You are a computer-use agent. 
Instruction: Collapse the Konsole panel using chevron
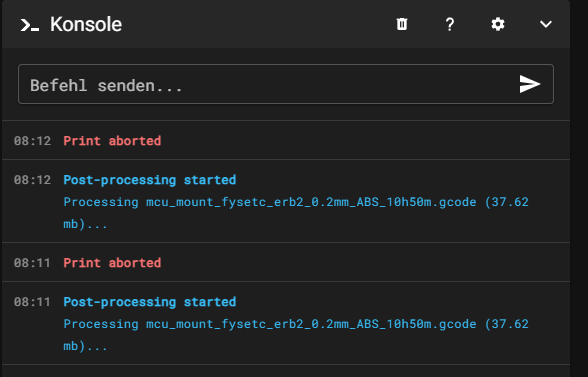pos(546,24)
